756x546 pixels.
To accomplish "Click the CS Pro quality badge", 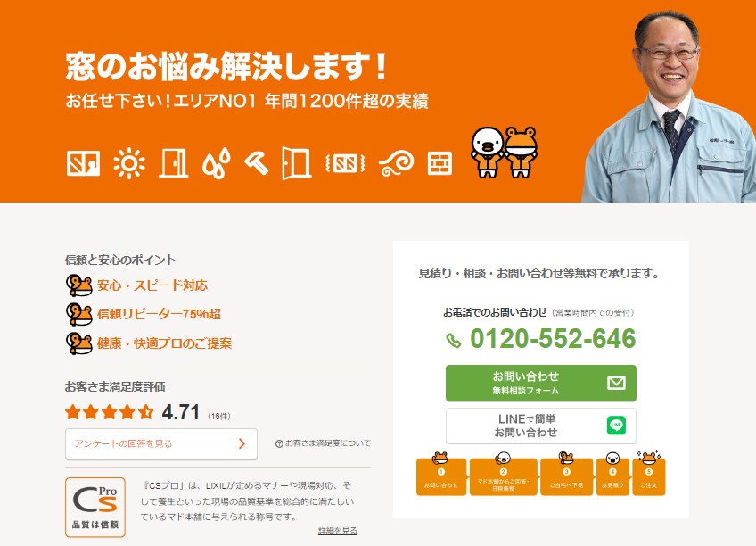I will click(x=94, y=507).
